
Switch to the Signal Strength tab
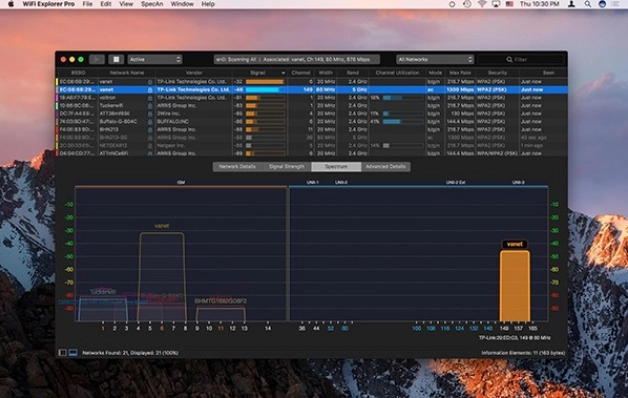287,167
